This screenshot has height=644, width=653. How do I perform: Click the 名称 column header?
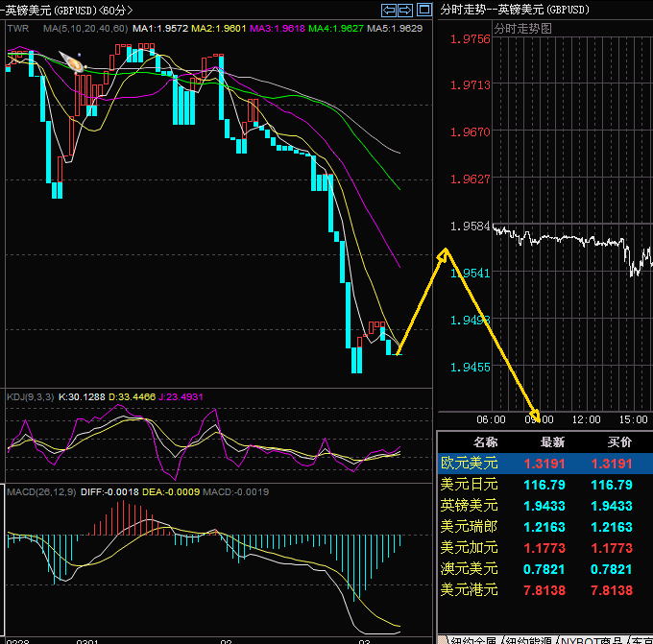click(x=485, y=441)
